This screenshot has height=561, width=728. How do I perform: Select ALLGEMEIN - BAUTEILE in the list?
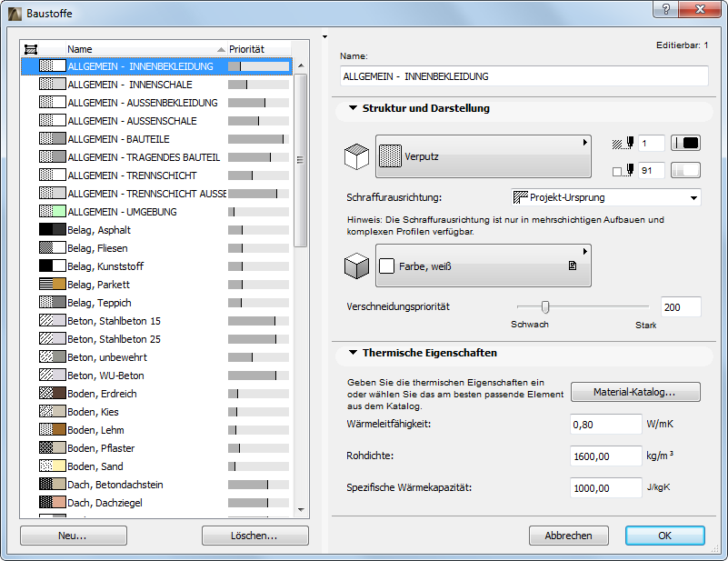pos(156,139)
